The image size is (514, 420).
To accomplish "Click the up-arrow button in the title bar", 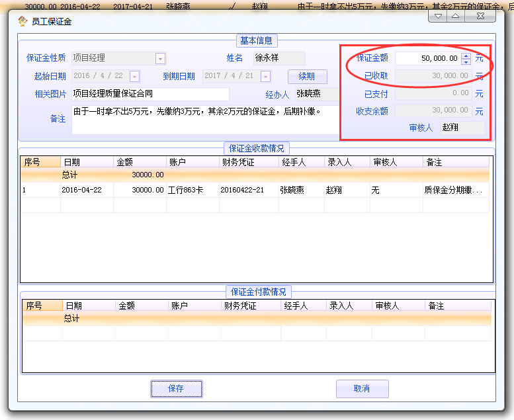I will point(456,17).
